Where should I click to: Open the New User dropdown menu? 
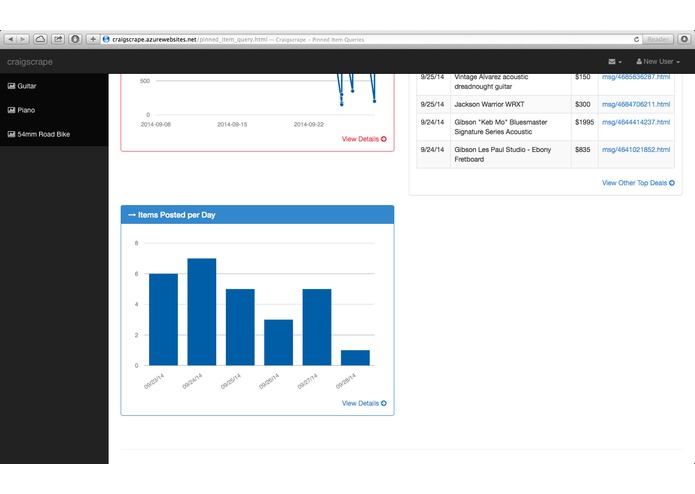(x=658, y=62)
